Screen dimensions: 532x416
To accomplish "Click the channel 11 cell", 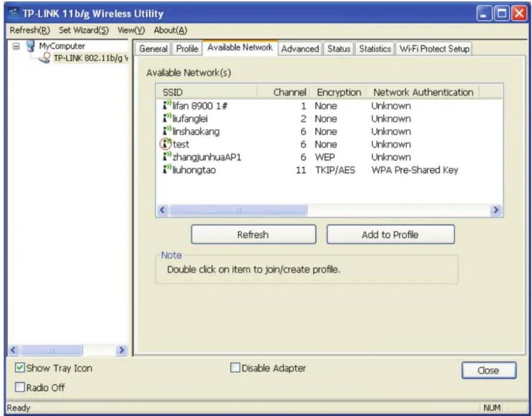I will point(301,170).
